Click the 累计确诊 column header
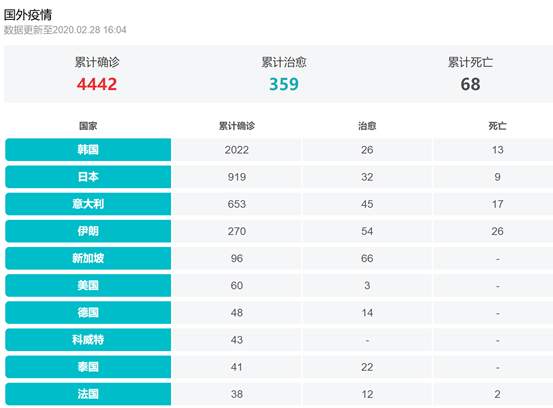Viewport: 553px width, 408px height. pos(237,126)
